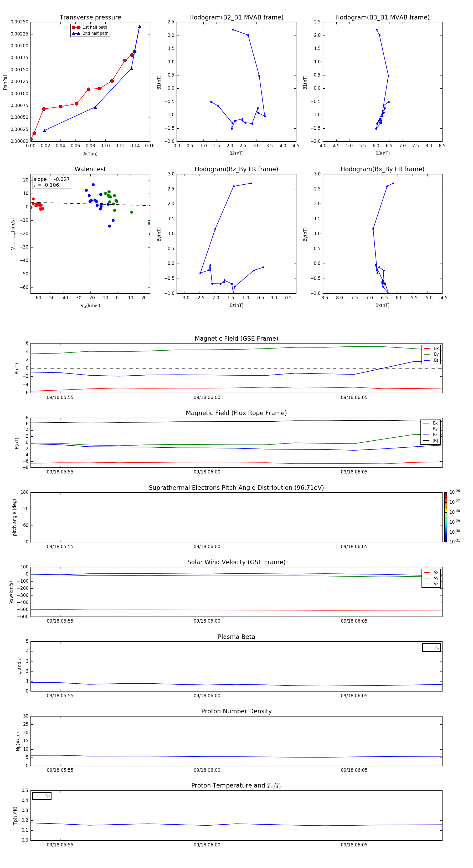Click the |B| legend entry in Flux Rope plot
Screen dimensions: 473x868
[431, 441]
